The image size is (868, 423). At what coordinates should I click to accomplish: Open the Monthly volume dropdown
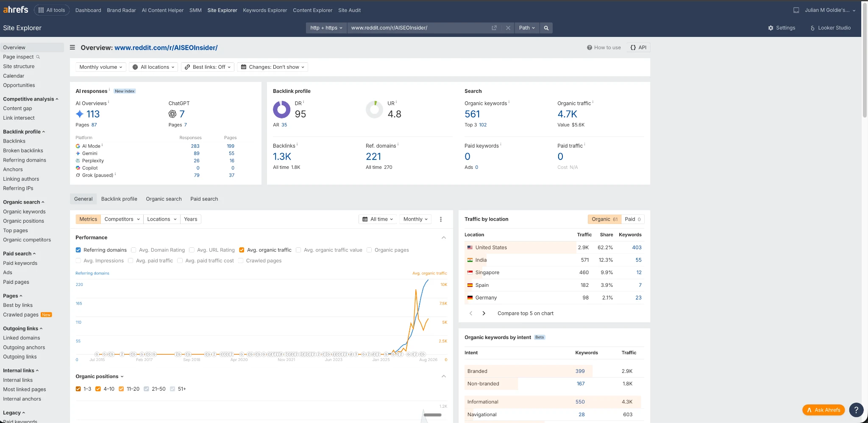101,67
